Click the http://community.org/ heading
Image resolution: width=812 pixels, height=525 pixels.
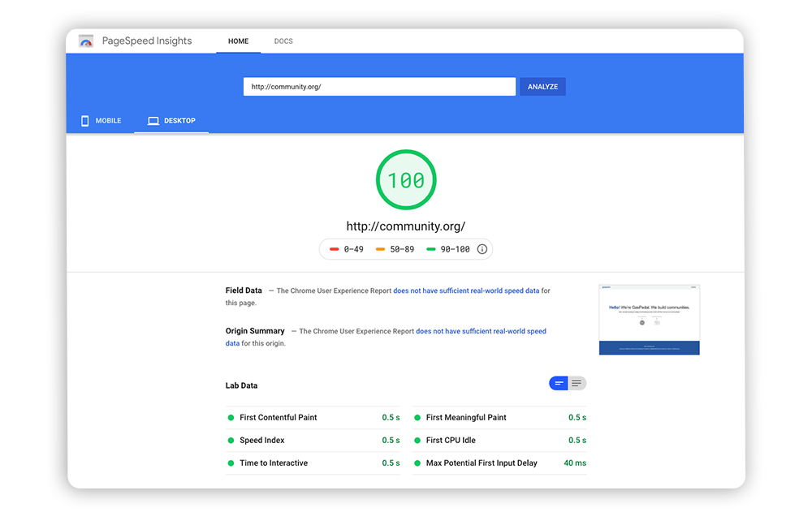(x=406, y=226)
